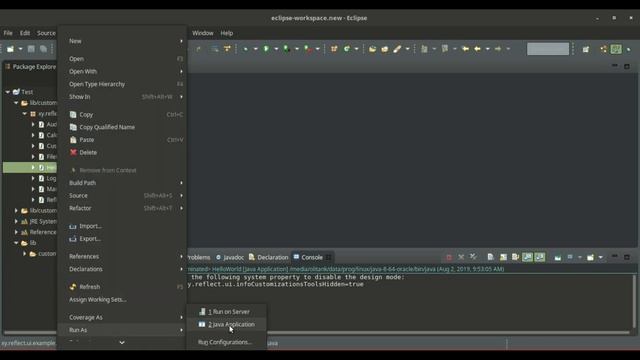Toggle the console Scroll Lock button
The height and width of the screenshot is (360, 640).
503,257
